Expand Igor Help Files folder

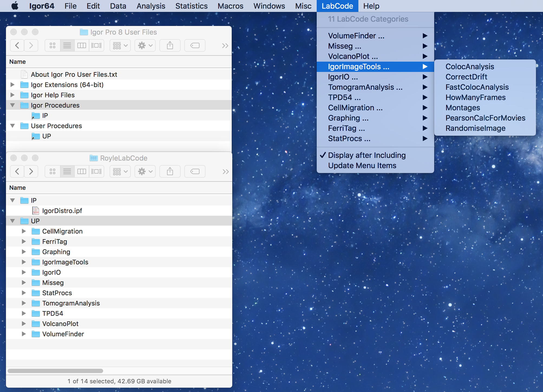point(12,95)
